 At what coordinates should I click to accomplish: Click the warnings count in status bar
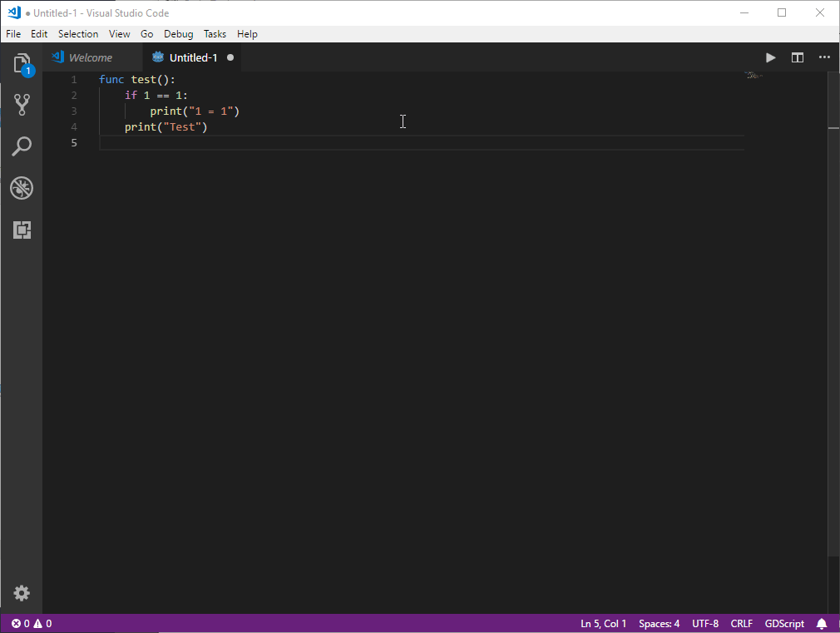(43, 623)
